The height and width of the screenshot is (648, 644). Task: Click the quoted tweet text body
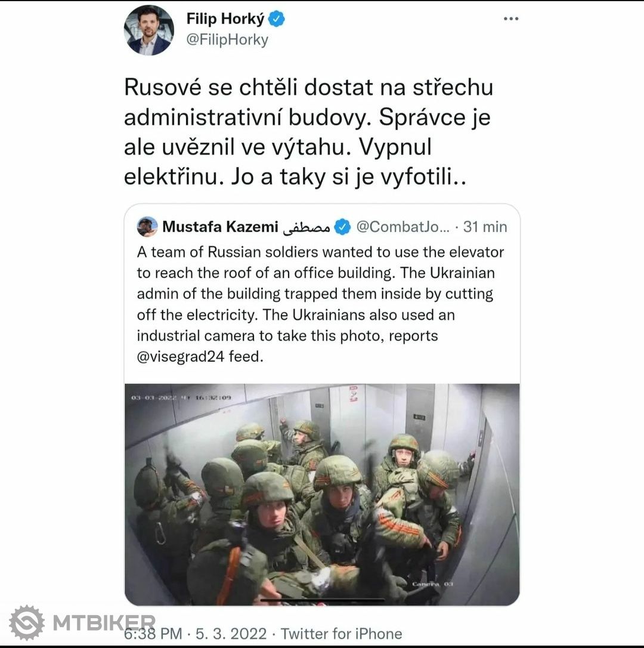[x=321, y=304]
